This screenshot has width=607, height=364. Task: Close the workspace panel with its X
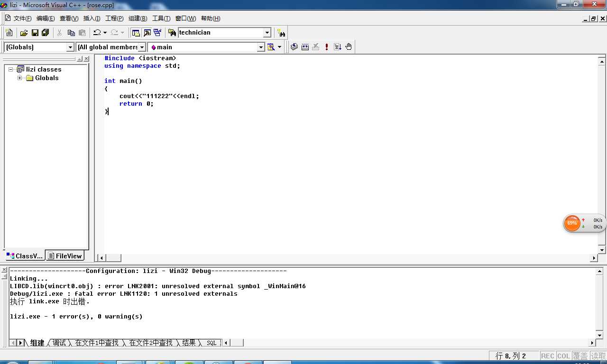click(x=86, y=59)
